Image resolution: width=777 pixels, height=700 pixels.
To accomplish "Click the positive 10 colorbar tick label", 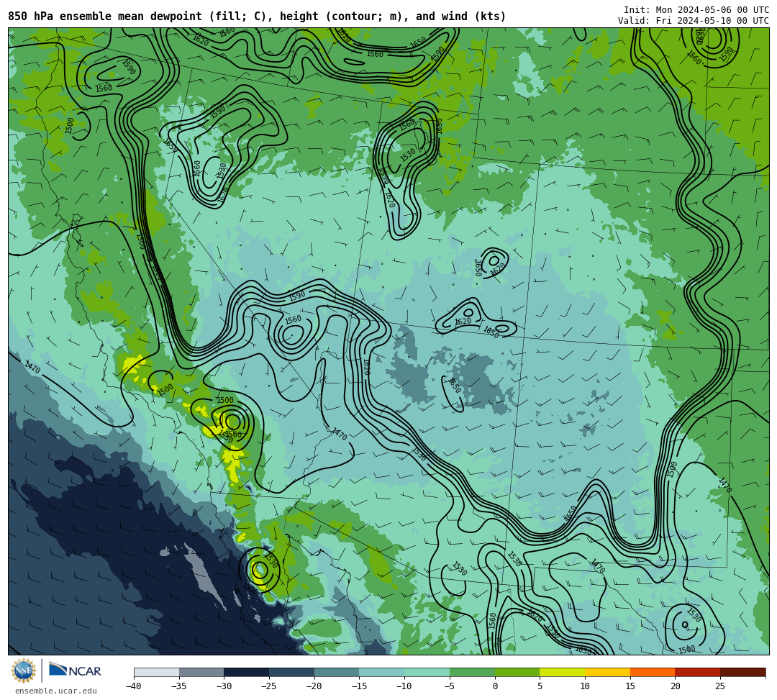I will click(x=585, y=686).
